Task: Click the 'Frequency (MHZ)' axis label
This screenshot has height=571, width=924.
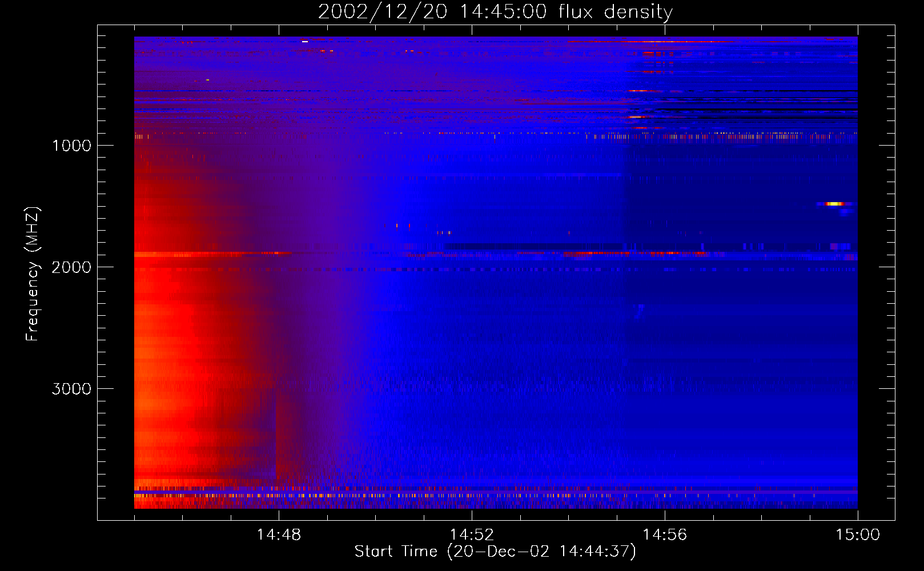Action: coord(33,274)
